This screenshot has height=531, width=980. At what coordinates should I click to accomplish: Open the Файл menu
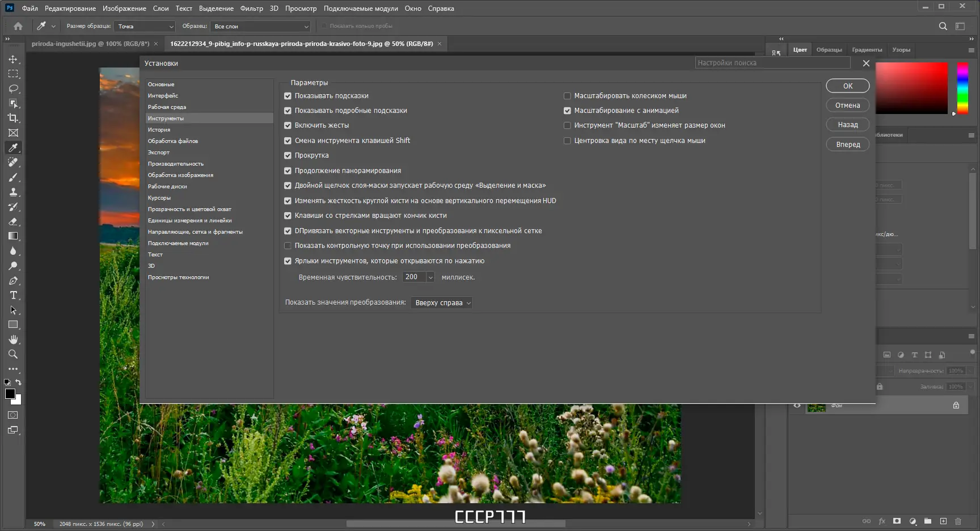tap(30, 9)
